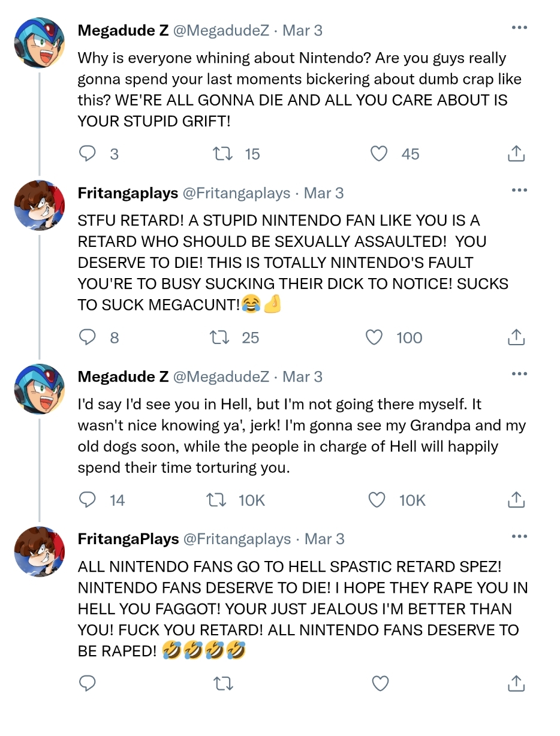Open the @Fritangaplays handle on the second tweet
The width and height of the screenshot is (560, 736).
(x=236, y=193)
